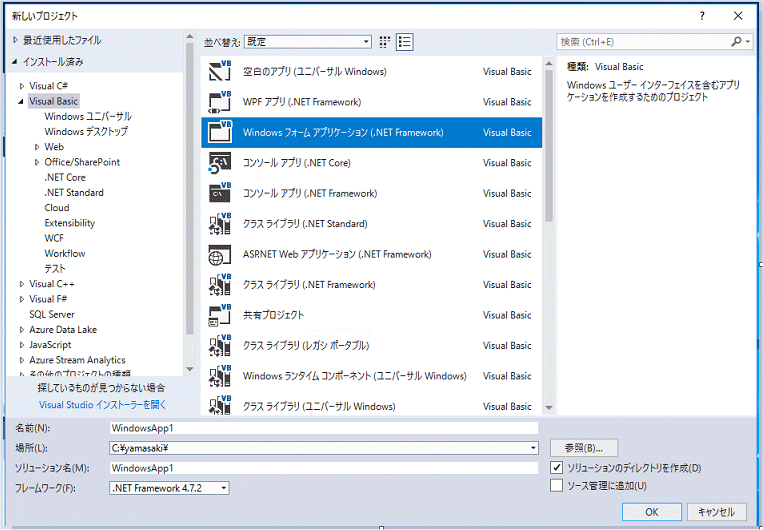Select Windows デスクトップ category

coord(86,131)
